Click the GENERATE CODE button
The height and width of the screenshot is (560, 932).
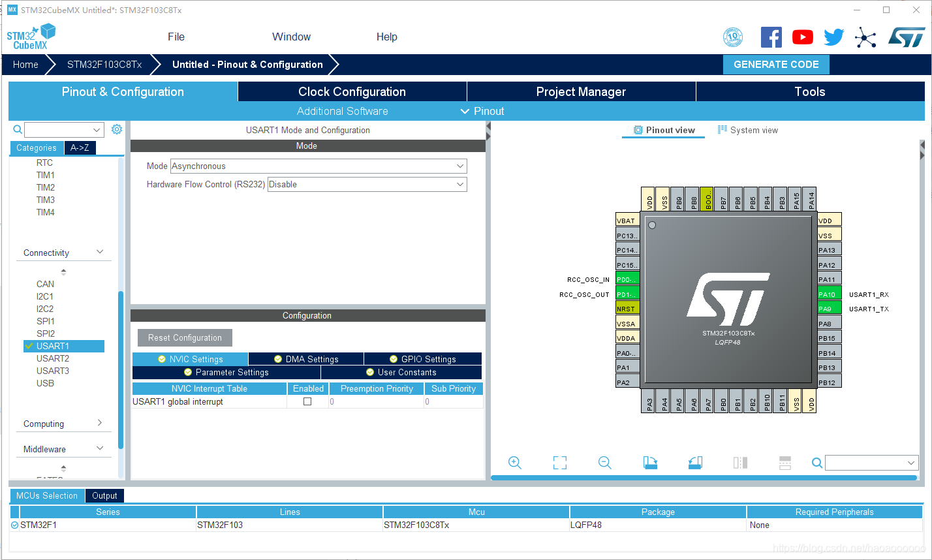(x=776, y=65)
